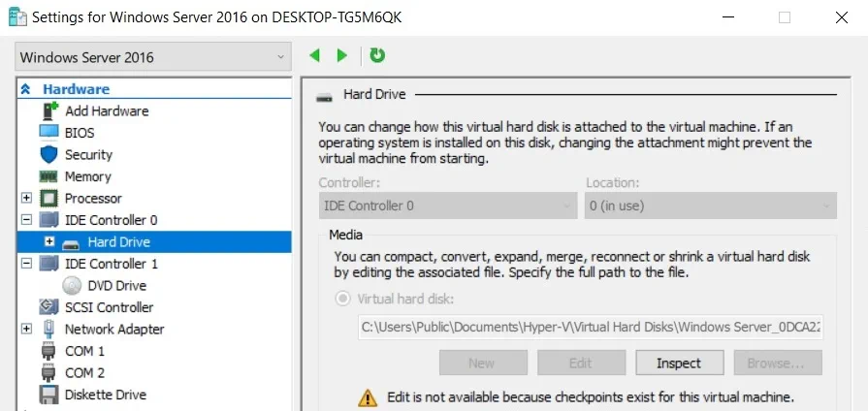The width and height of the screenshot is (868, 411).
Task: Select DVD Drive under IDE Controller 1
Action: click(x=116, y=285)
